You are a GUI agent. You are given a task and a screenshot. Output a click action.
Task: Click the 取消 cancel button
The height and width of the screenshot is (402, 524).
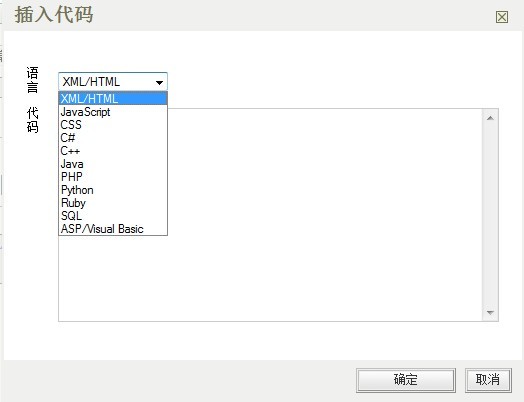488,380
